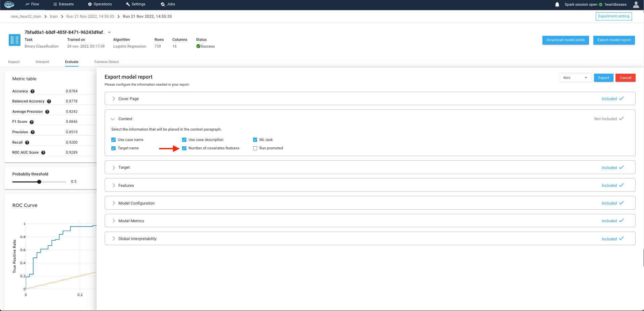This screenshot has width=644, height=311.
Task: Uncheck Number of covariates features
Action: 184,148
